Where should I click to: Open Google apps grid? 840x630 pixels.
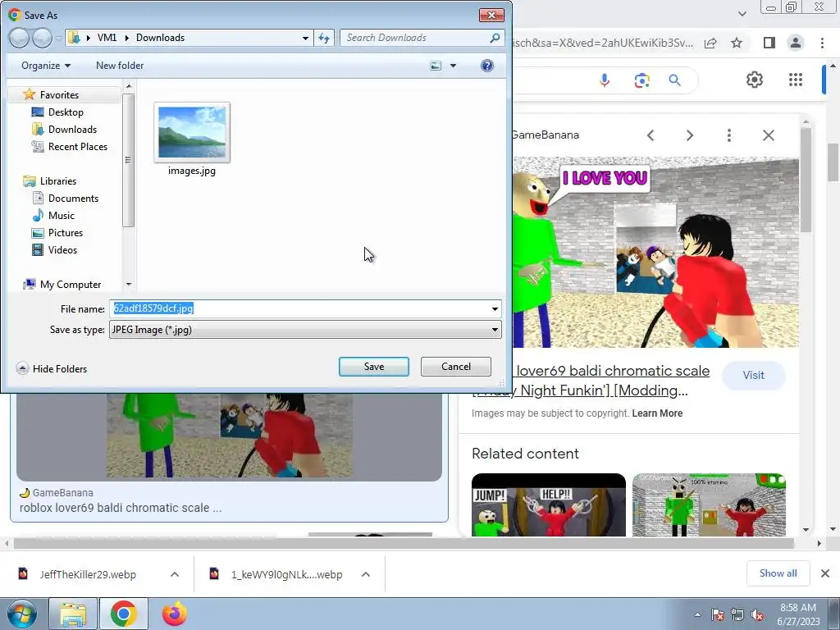point(796,80)
